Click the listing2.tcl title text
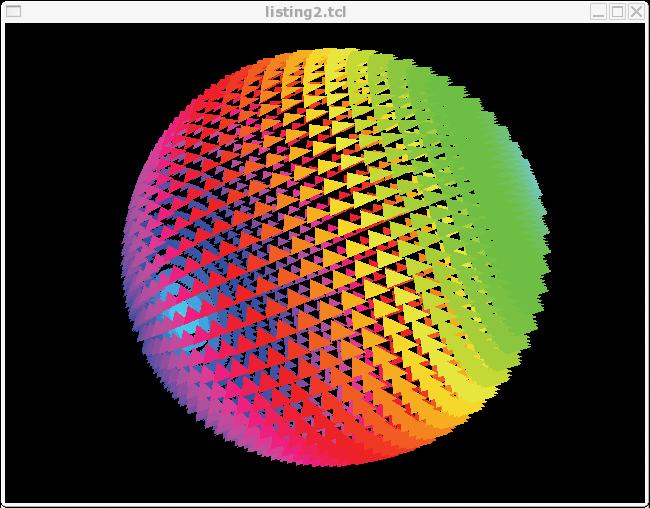 coord(306,12)
